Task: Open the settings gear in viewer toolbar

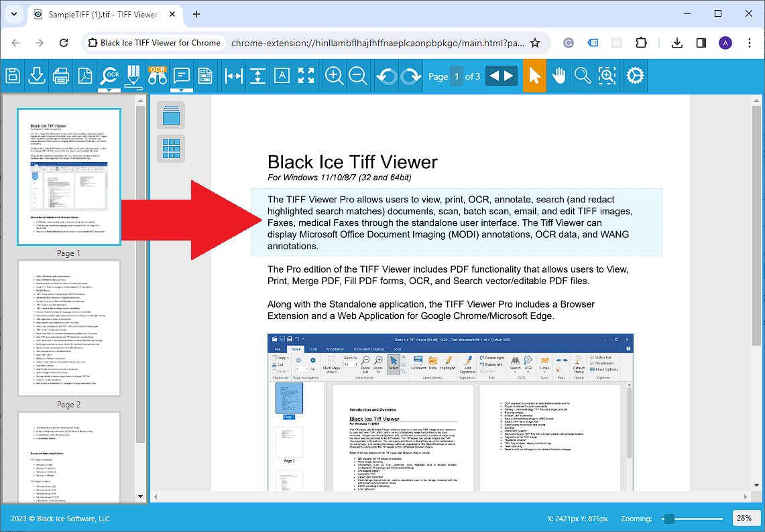Action: point(634,76)
